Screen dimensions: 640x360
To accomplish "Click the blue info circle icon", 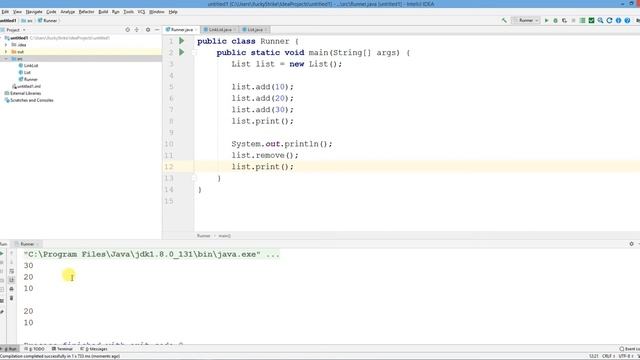I will pyautogui.click(x=618, y=20).
